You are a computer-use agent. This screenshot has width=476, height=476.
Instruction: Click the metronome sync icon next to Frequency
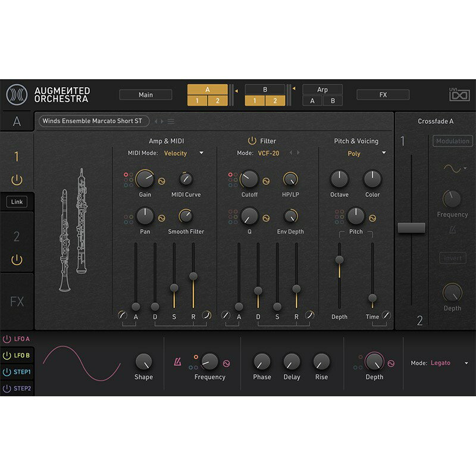[x=177, y=362]
